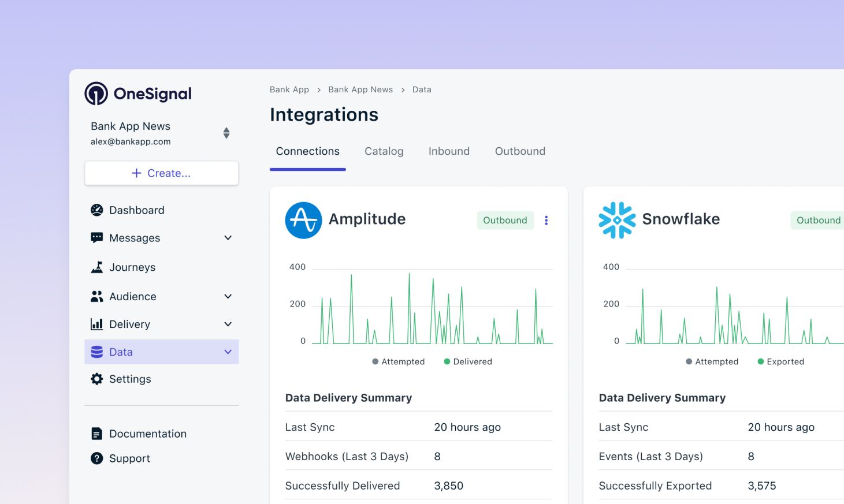Switch to the Catalog tab
Image resolution: width=844 pixels, height=504 pixels.
pyautogui.click(x=384, y=151)
